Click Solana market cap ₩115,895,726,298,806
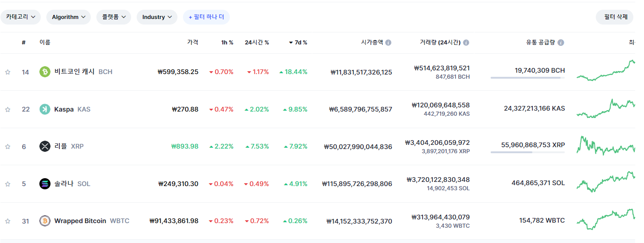This screenshot has height=243, width=644. pos(357,184)
